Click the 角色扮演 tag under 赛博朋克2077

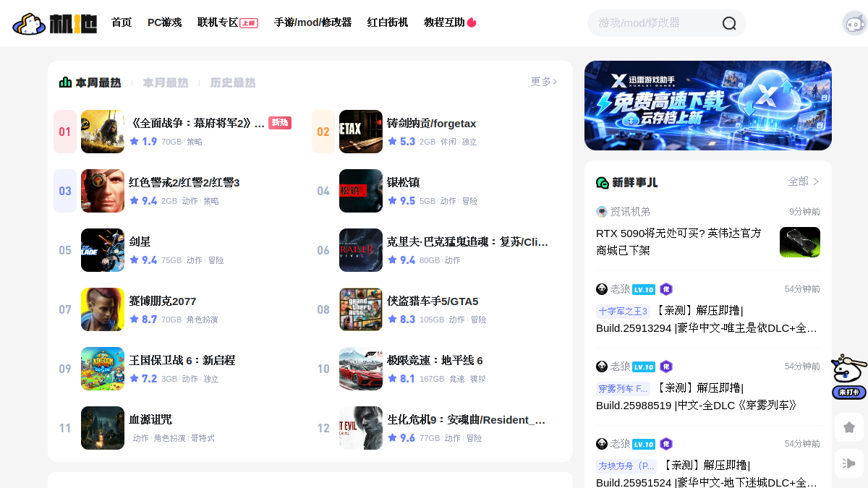pyautogui.click(x=203, y=320)
